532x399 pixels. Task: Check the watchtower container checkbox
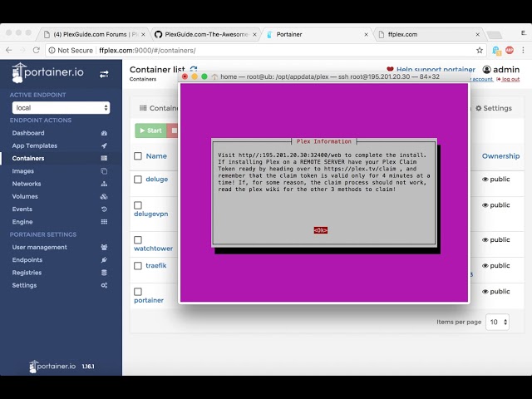(x=138, y=240)
